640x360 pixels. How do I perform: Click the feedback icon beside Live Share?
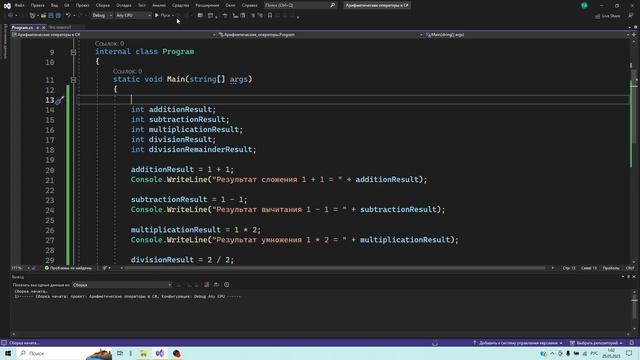point(631,16)
